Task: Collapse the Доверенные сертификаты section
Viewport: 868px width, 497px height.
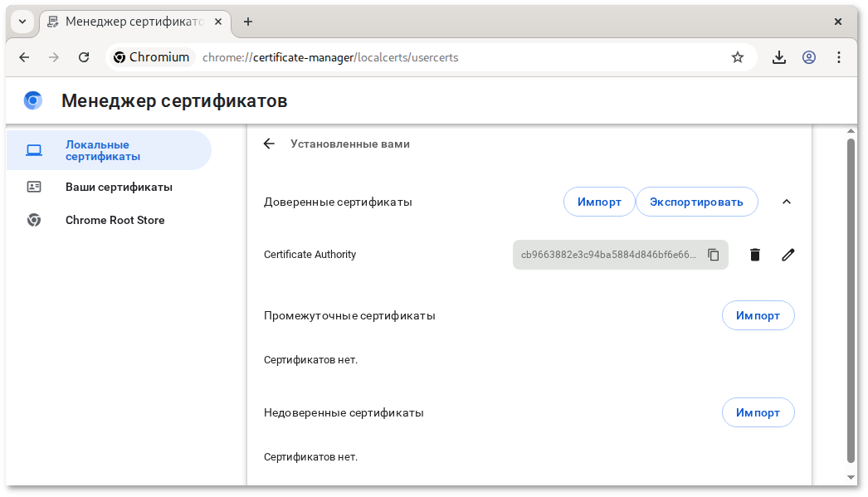Action: coord(786,202)
